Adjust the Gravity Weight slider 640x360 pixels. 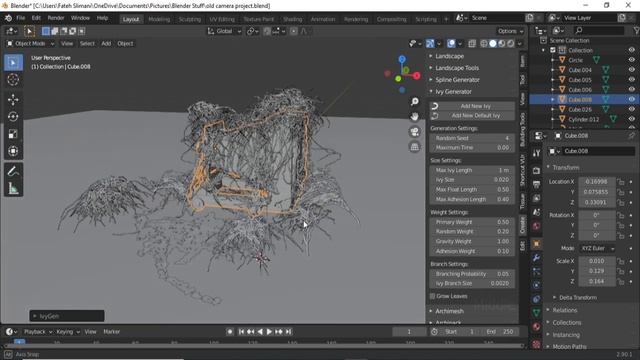pyautogui.click(x=472, y=241)
